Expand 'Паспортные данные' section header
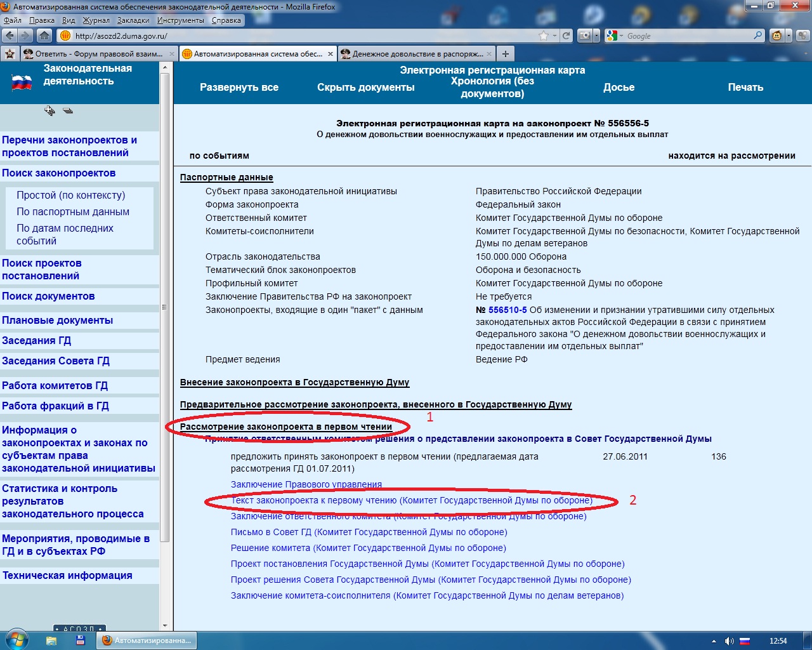812x650 pixels. tap(226, 177)
